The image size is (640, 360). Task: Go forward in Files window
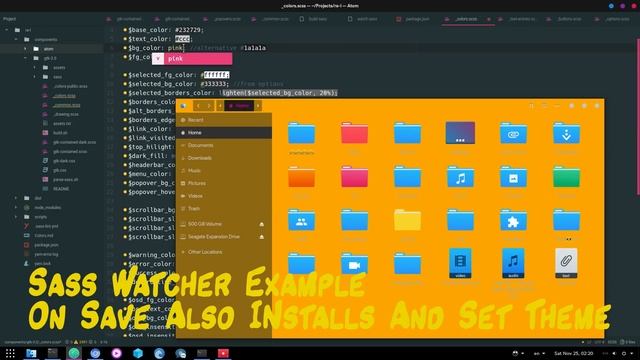pos(209,106)
